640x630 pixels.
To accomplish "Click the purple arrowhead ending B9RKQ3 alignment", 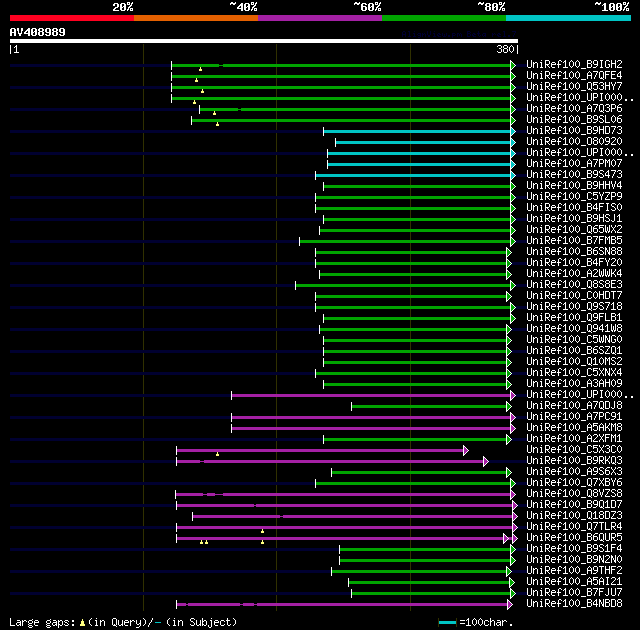I will 486,461.
